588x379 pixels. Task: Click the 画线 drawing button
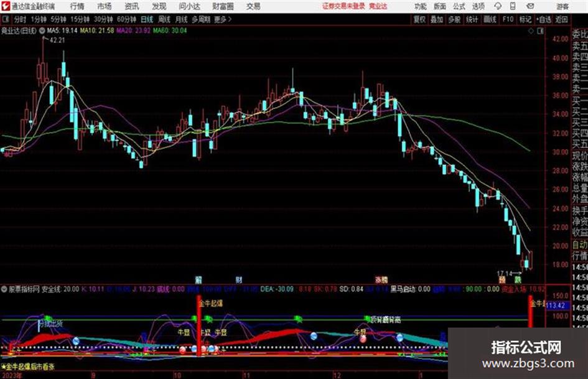[x=490, y=19]
